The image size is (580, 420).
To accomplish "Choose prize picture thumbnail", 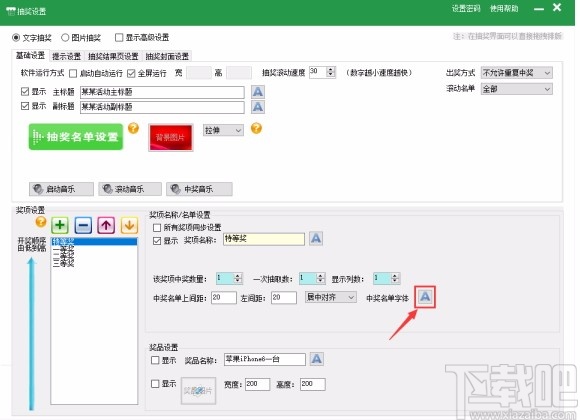I will 198,391.
